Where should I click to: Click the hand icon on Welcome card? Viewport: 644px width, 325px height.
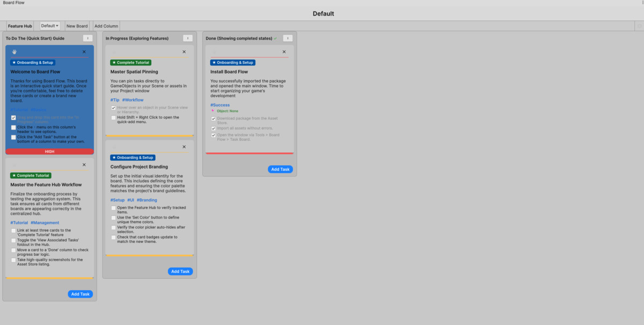point(14,52)
